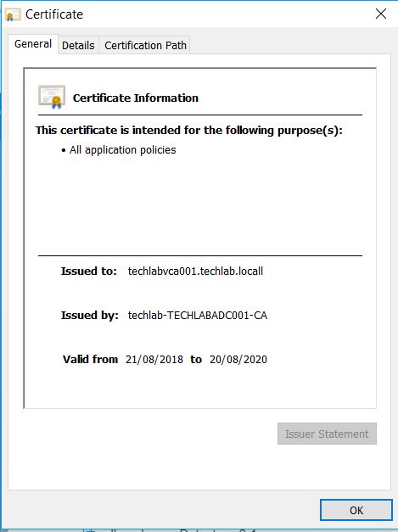
Task: Click the Certificate Information heading
Action: click(136, 98)
